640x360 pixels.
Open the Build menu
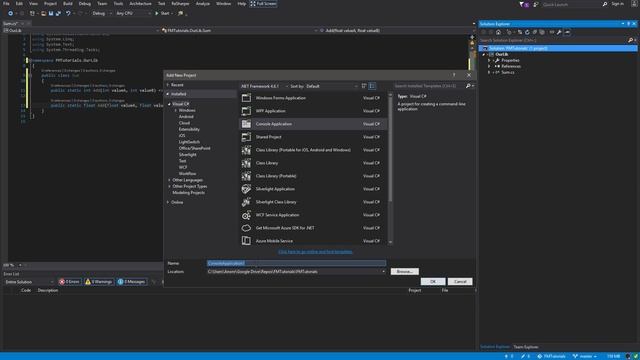pyautogui.click(x=68, y=4)
